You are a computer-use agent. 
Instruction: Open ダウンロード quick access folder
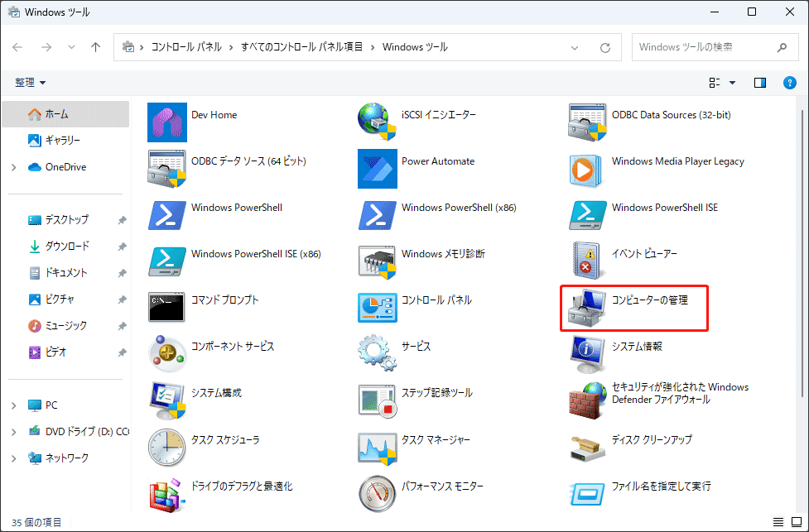coord(65,247)
